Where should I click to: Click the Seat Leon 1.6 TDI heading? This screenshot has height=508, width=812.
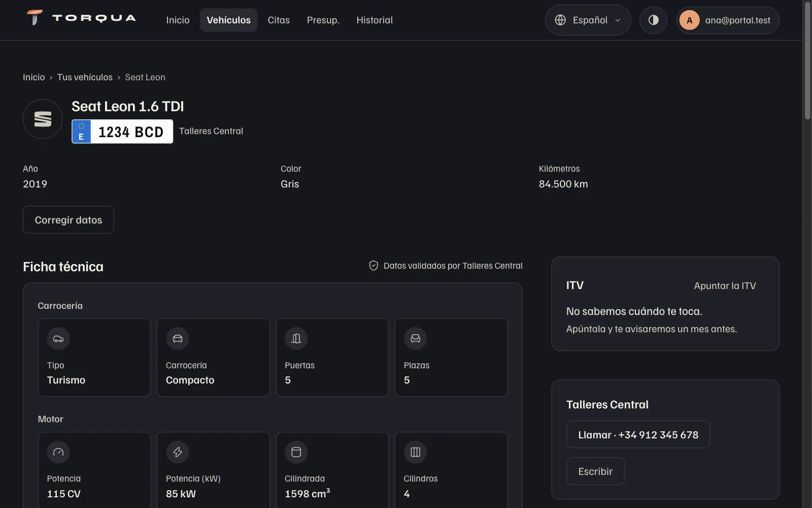pyautogui.click(x=127, y=106)
